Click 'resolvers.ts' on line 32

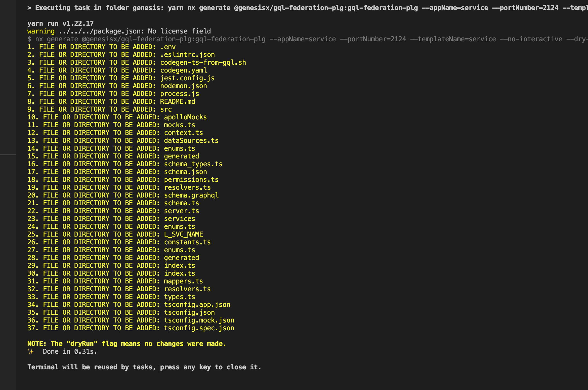[x=187, y=289]
